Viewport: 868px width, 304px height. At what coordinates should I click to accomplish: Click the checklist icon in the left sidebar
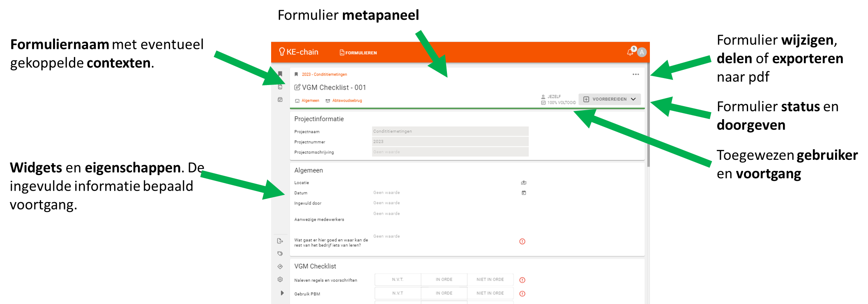[280, 99]
